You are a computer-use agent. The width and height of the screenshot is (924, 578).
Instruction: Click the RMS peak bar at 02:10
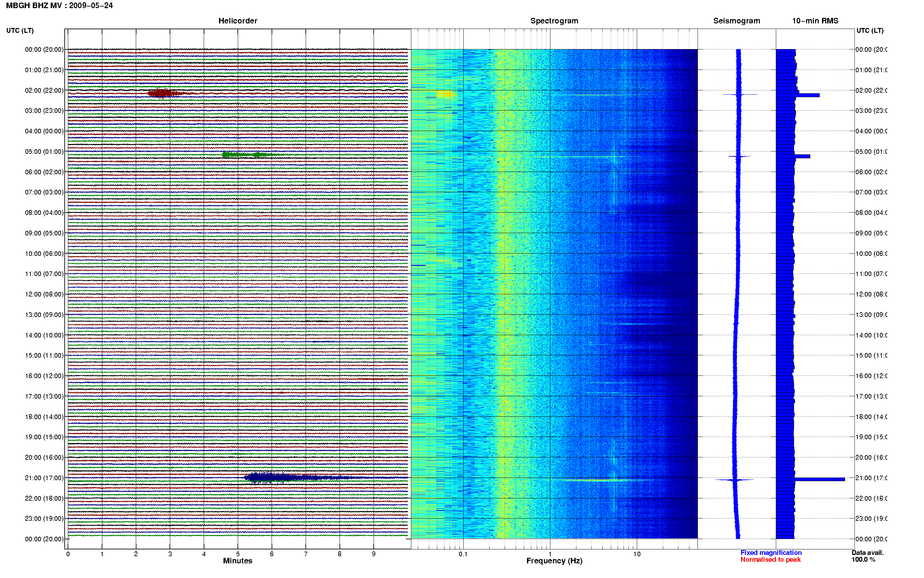(x=798, y=95)
